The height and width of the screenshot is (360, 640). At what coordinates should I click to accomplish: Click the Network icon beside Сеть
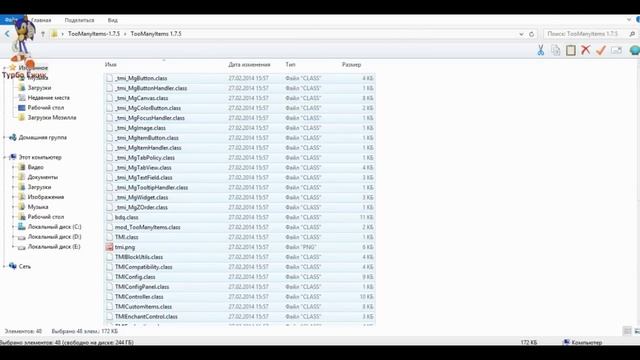(x=13, y=266)
